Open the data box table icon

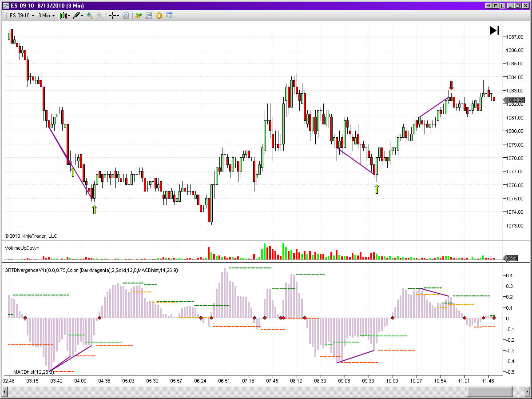pyautogui.click(x=169, y=16)
